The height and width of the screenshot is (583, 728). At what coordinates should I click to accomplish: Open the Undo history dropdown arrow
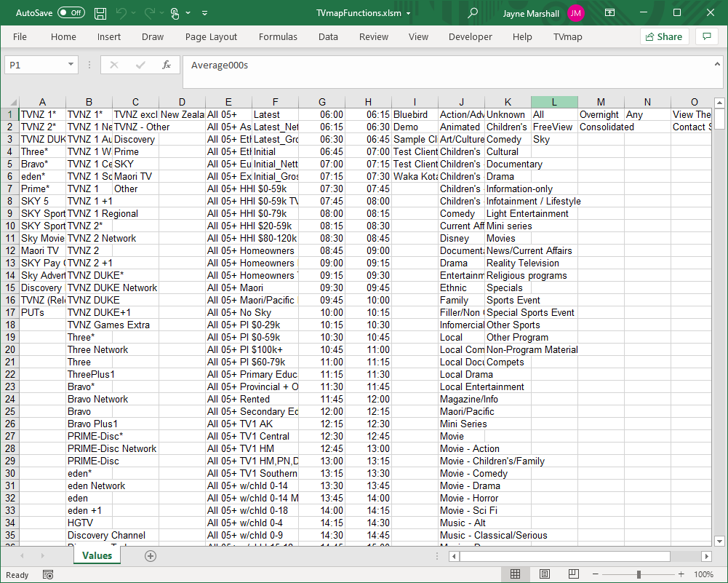134,13
